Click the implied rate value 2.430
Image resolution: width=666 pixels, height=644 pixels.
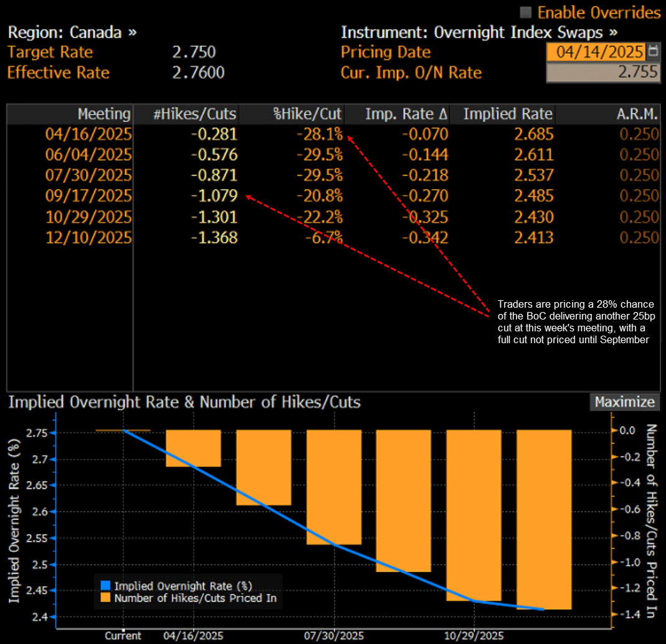point(534,217)
